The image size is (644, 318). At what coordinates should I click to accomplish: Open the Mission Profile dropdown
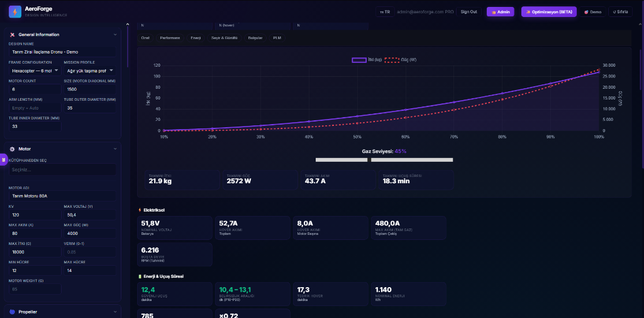[x=89, y=71]
